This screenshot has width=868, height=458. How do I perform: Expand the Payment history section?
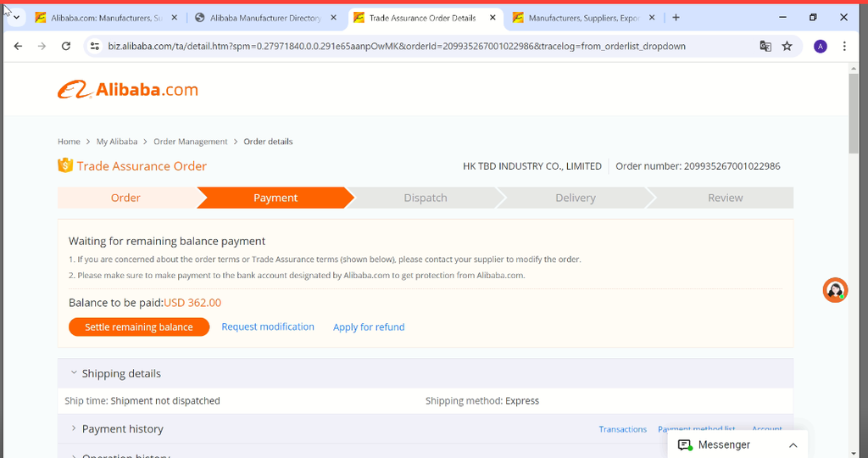coord(74,429)
